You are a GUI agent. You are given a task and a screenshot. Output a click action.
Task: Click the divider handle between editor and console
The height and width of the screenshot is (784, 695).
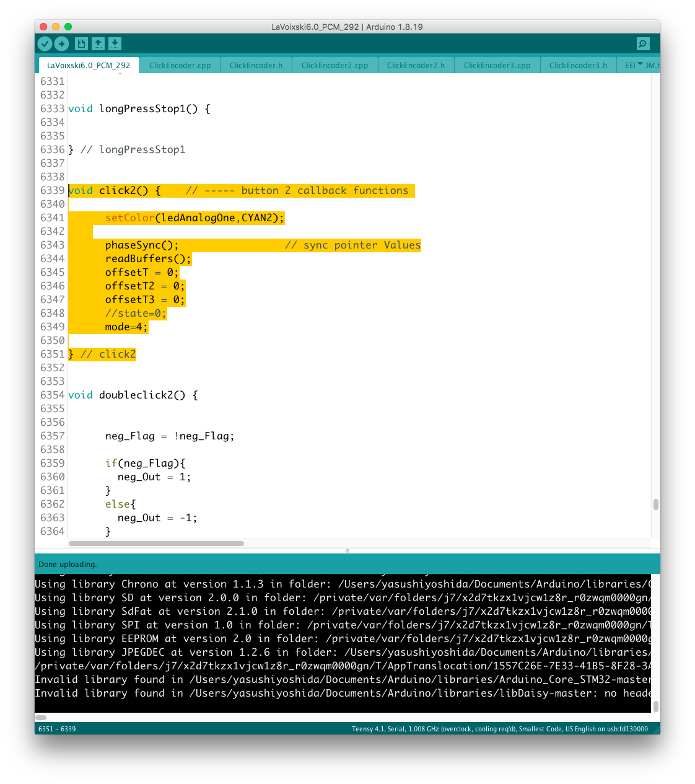pyautogui.click(x=347, y=550)
